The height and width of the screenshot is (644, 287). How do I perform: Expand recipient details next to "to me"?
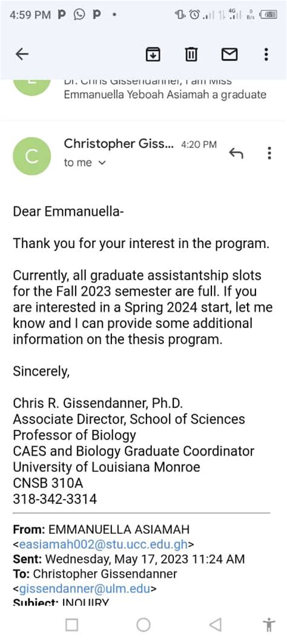(102, 163)
